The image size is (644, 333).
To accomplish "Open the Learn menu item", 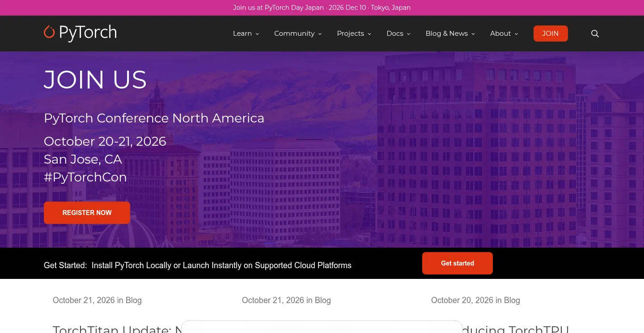I will [242, 34].
